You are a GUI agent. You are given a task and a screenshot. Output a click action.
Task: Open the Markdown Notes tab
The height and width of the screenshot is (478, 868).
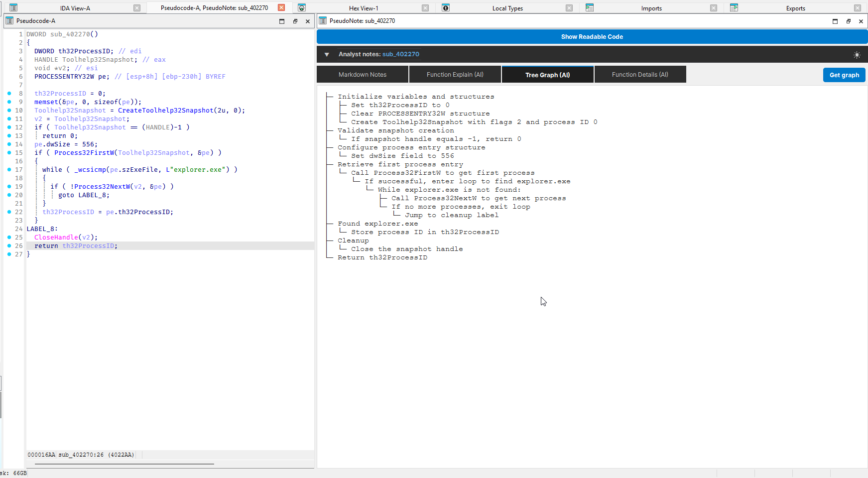363,74
